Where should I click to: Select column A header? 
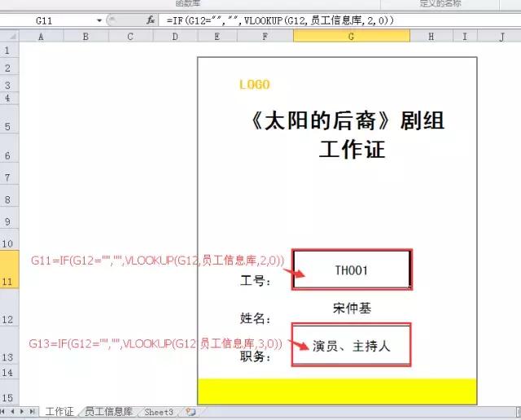[x=42, y=36]
